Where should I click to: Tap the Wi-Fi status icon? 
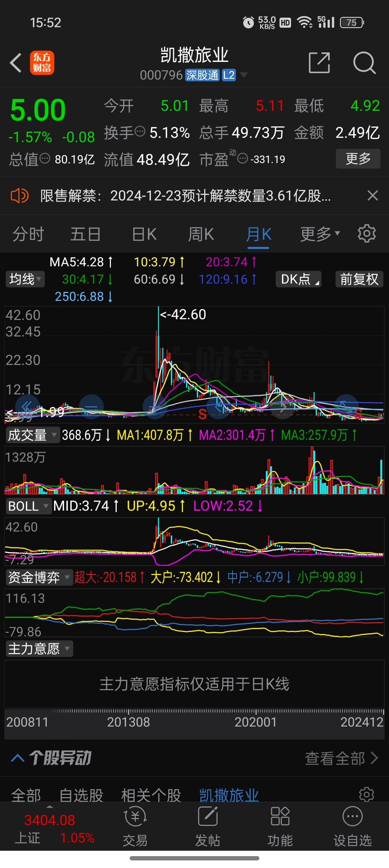point(305,22)
